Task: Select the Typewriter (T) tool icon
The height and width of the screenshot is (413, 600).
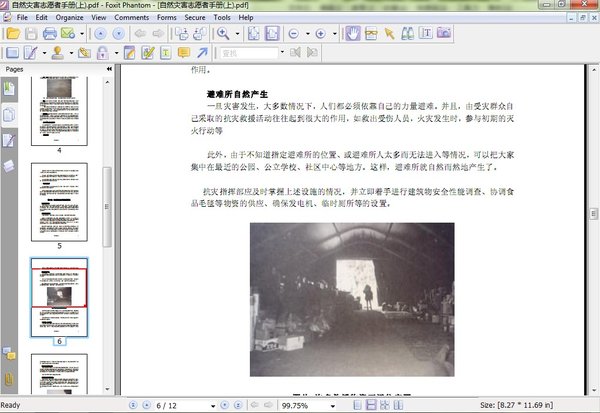Action: tap(166, 53)
